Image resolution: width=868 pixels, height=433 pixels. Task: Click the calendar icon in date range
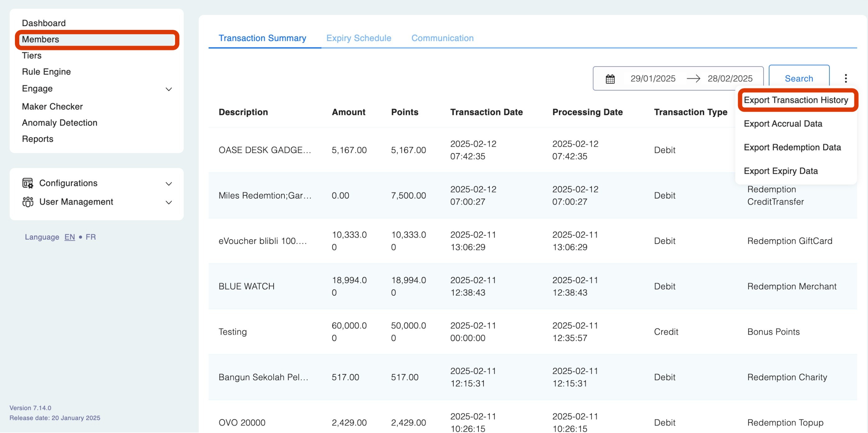pos(610,79)
